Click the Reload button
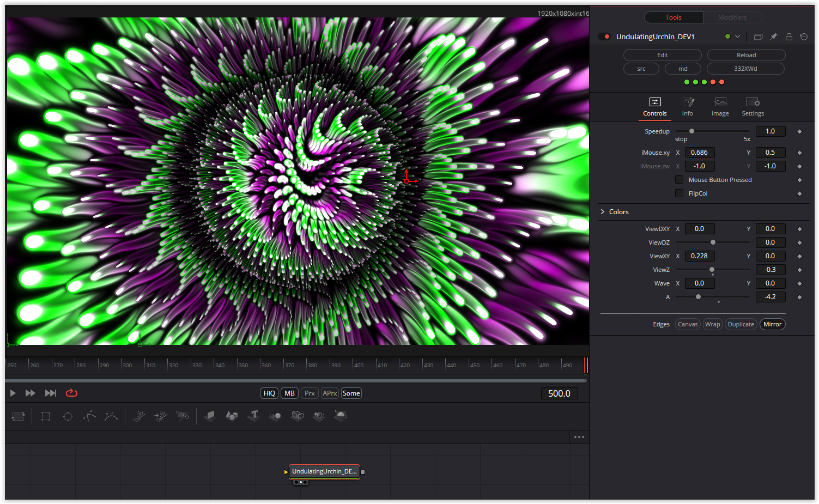The width and height of the screenshot is (819, 504). tap(747, 55)
